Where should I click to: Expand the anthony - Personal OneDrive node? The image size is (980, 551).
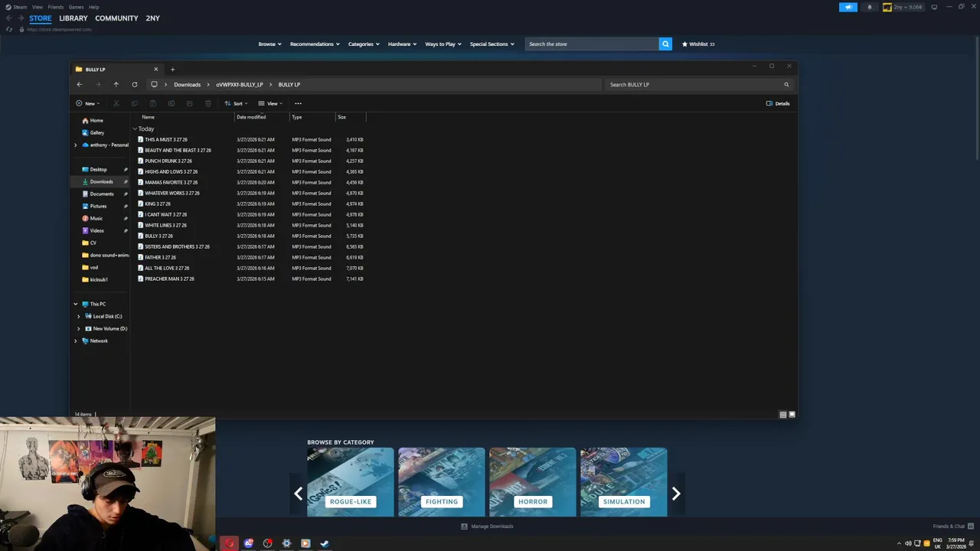click(x=75, y=145)
